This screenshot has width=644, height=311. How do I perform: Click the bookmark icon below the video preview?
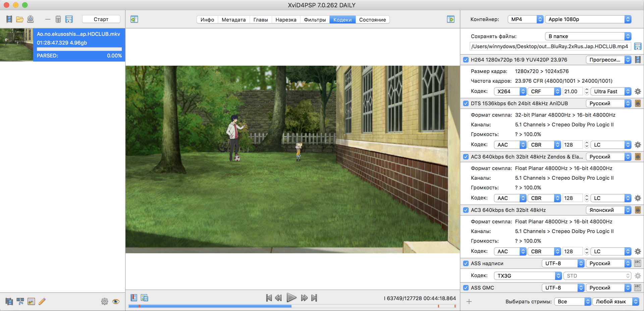click(x=134, y=298)
